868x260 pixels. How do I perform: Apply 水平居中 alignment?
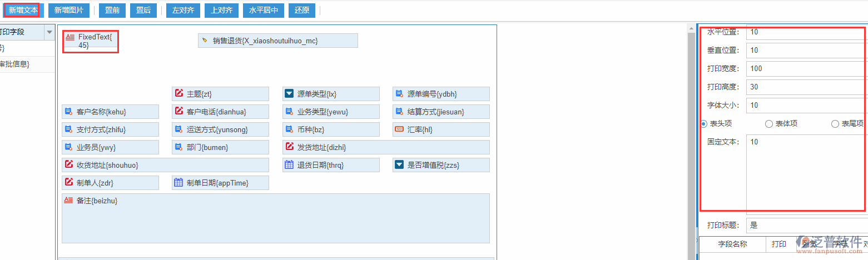point(264,10)
